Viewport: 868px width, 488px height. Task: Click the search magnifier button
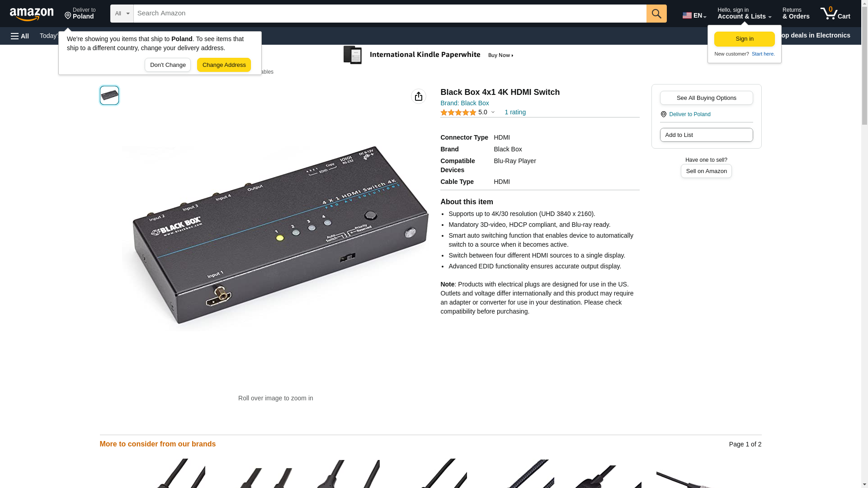click(656, 14)
